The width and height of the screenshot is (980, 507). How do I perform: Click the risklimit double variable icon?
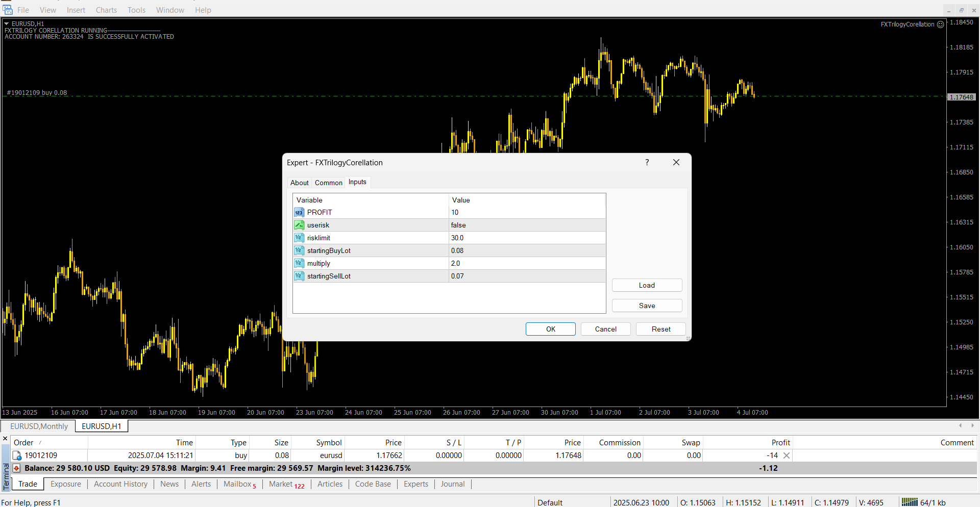(299, 238)
